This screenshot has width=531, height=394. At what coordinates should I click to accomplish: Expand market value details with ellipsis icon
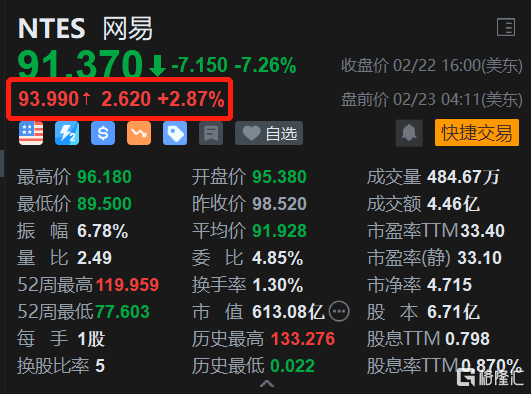tap(339, 311)
